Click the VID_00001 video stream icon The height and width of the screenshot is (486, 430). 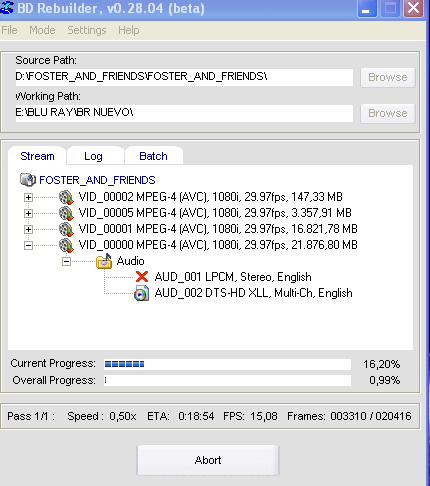point(66,229)
